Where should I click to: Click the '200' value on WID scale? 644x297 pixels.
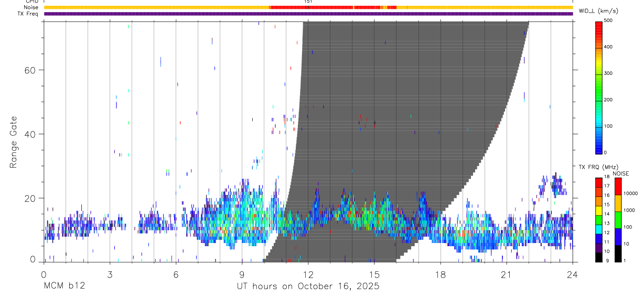608,100
